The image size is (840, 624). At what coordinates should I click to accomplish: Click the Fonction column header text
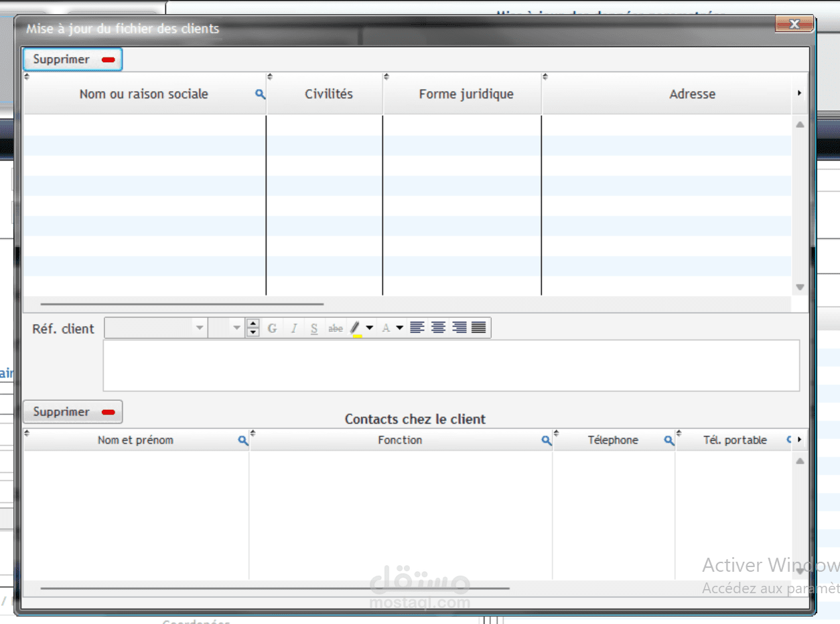click(x=400, y=441)
